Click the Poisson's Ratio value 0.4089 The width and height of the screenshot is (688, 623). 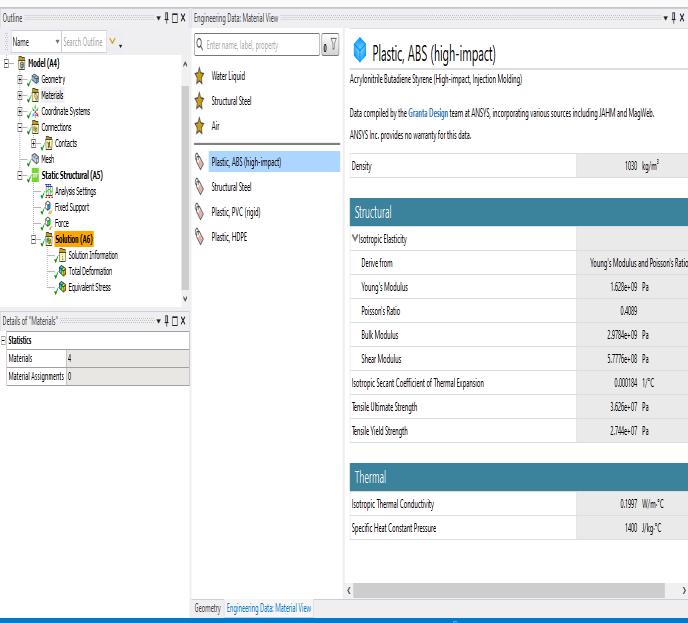pyautogui.click(x=628, y=311)
